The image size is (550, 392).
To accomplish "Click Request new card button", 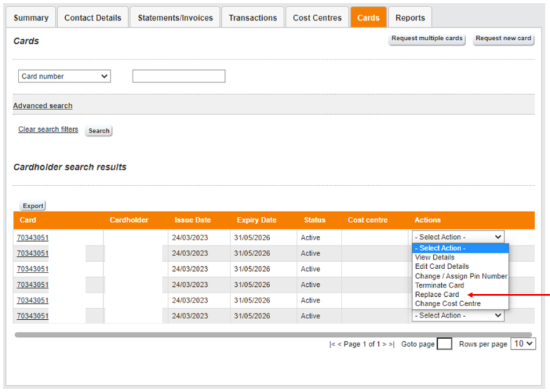I will pos(503,39).
